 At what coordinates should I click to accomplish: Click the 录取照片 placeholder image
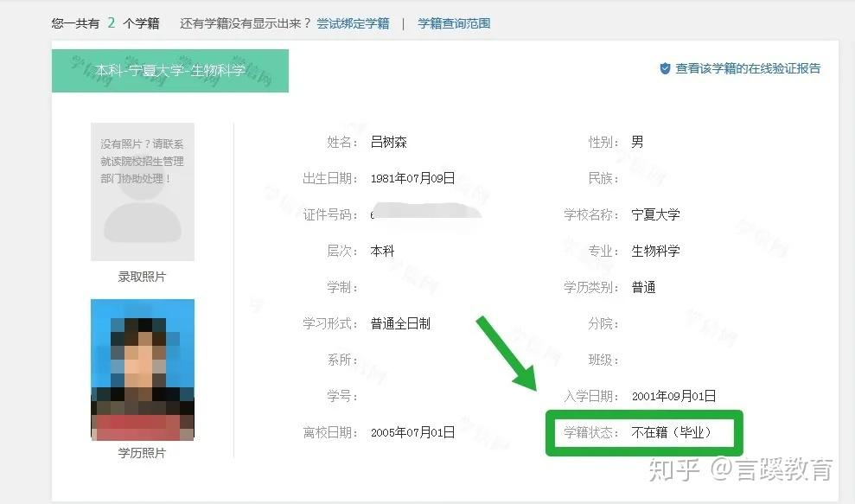click(143, 191)
